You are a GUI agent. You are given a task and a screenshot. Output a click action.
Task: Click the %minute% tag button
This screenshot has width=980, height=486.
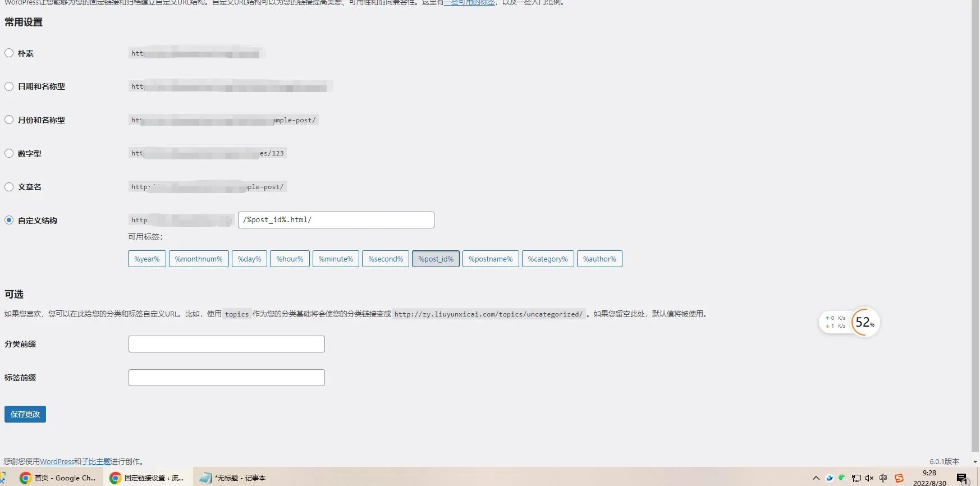tap(336, 259)
